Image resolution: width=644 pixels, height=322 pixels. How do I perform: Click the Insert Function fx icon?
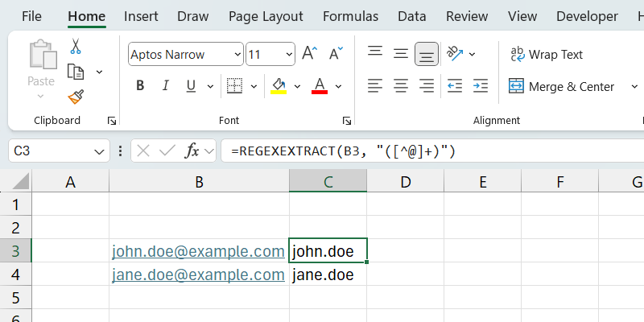[x=192, y=151]
